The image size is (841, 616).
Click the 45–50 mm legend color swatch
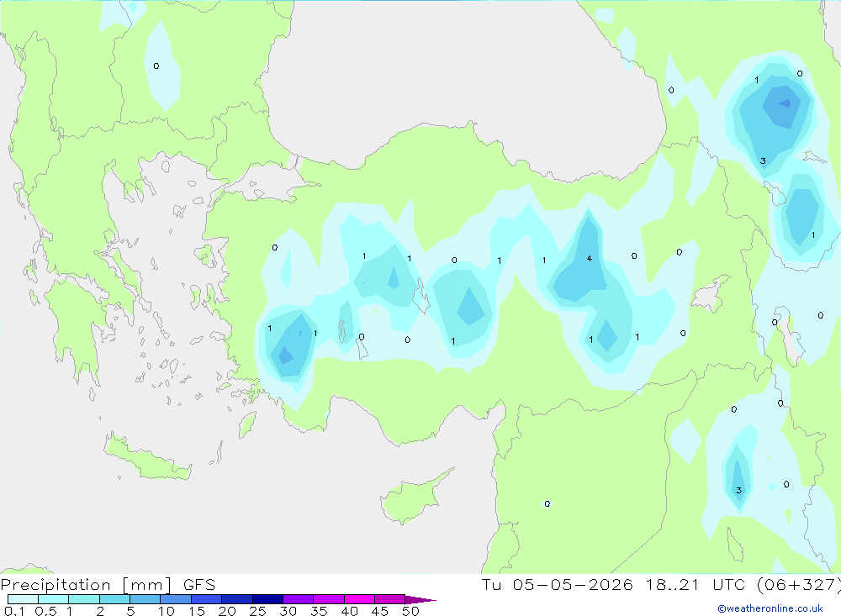[389, 599]
